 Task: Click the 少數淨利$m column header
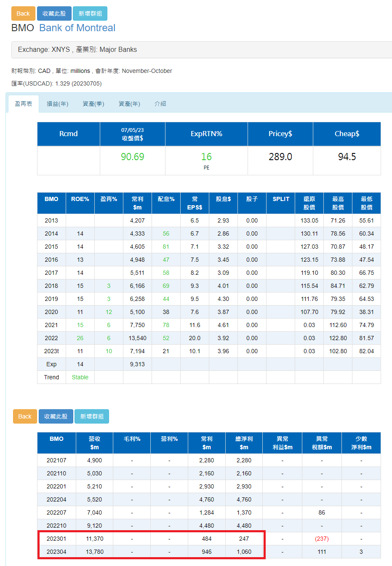tap(361, 443)
